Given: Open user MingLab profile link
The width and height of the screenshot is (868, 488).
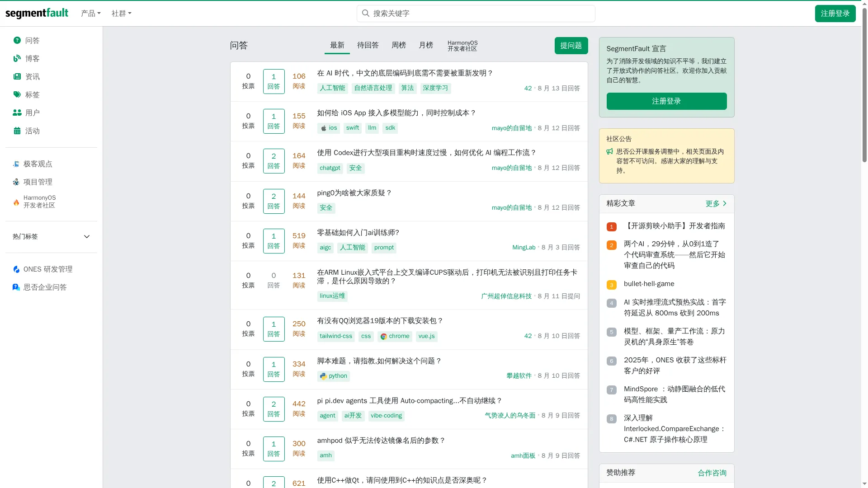Looking at the screenshot, I should click(524, 248).
